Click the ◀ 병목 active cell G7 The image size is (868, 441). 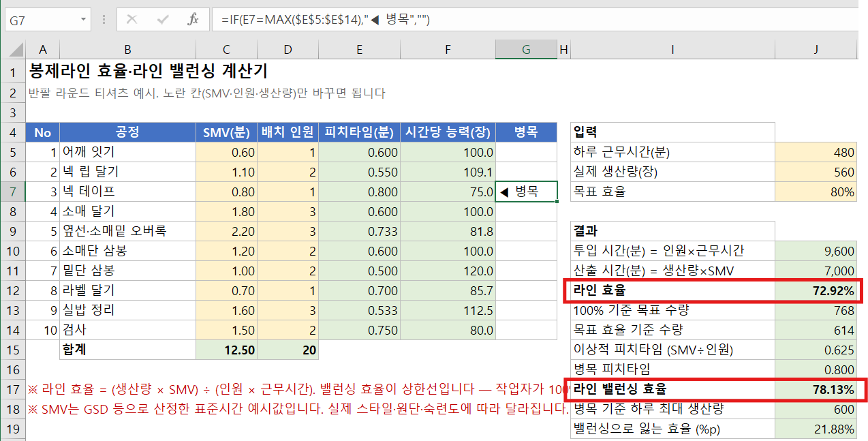[x=527, y=192]
